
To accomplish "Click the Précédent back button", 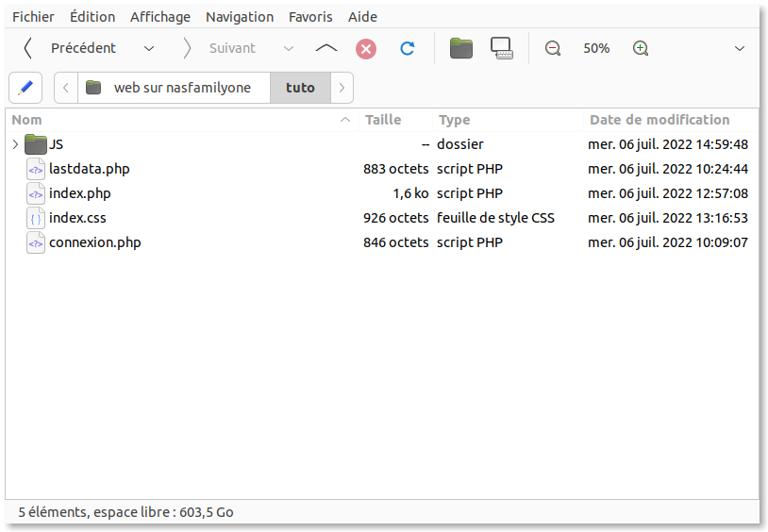I will point(71,48).
